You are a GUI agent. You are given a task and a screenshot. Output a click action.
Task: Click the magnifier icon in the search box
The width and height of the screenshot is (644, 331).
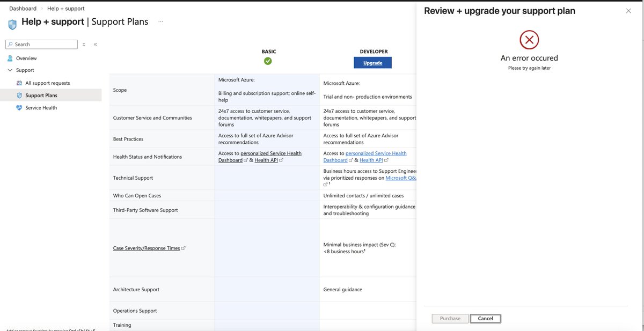click(10, 45)
